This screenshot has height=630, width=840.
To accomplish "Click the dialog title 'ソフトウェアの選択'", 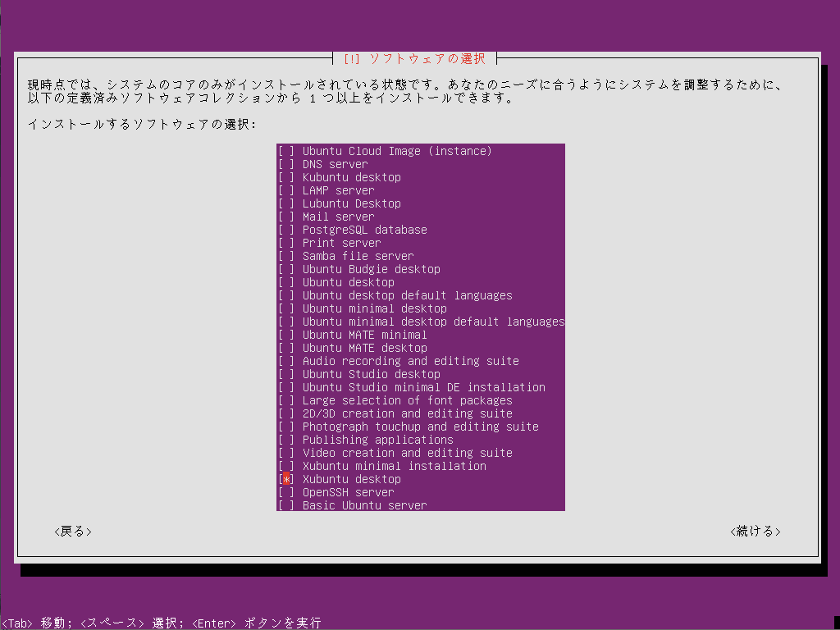I will coord(427,58).
